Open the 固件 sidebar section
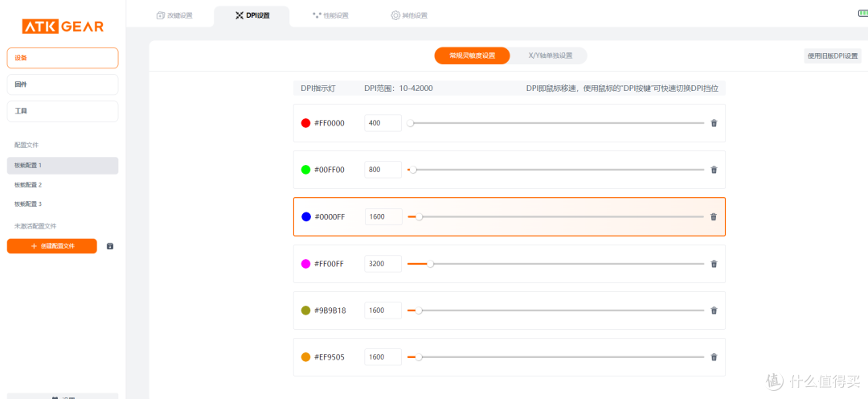The image size is (868, 399). tap(63, 84)
